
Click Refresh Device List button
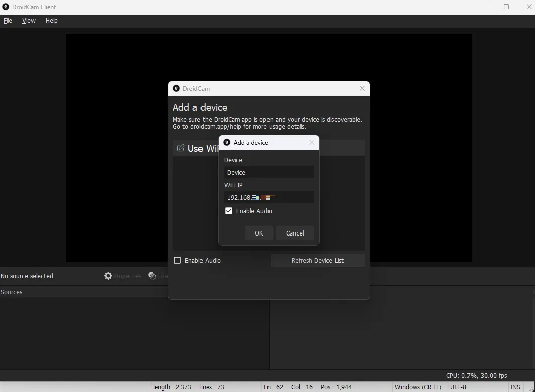pyautogui.click(x=317, y=261)
